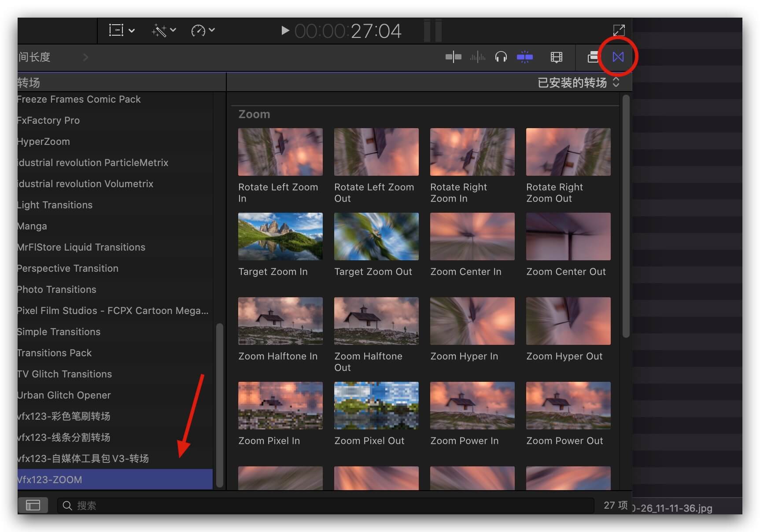Select Rotate Right Zoom In thumbnail
The height and width of the screenshot is (532, 760).
click(472, 152)
